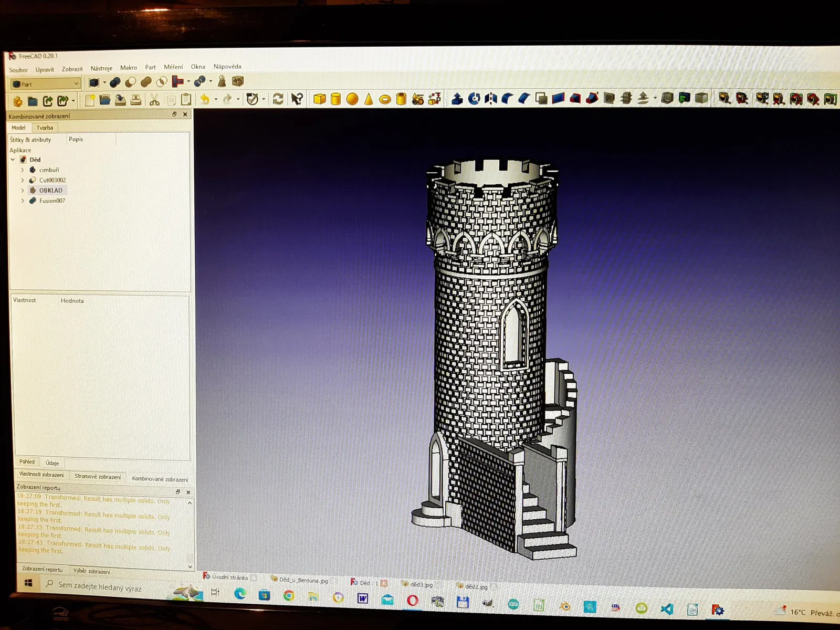Screen dimensions: 840x630
Task: Open the Nástroje menu
Action: tap(101, 68)
